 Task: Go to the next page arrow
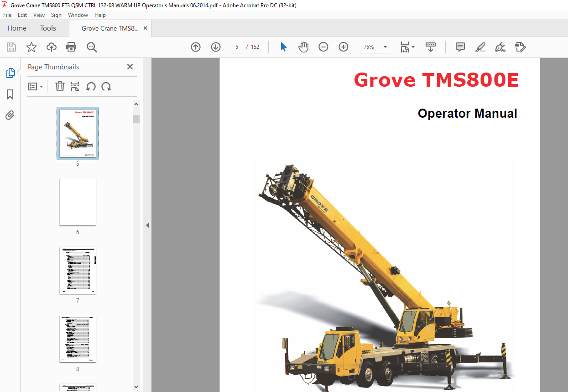point(216,47)
